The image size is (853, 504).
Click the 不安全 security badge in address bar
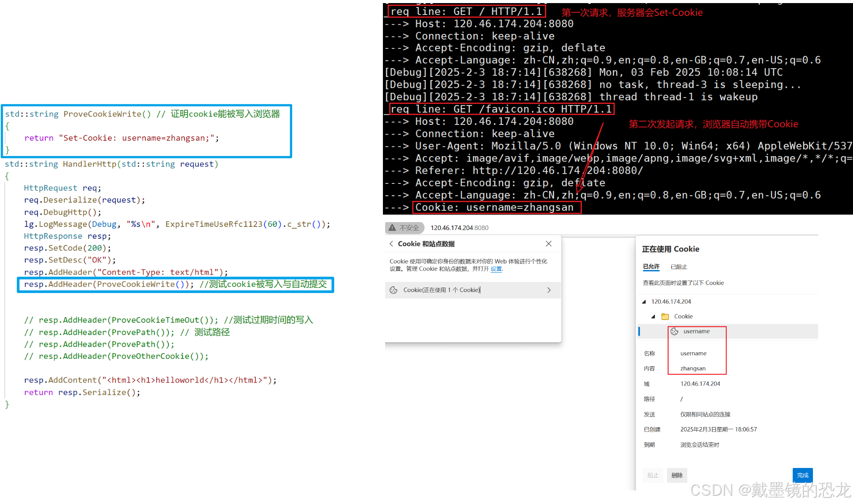pos(404,228)
